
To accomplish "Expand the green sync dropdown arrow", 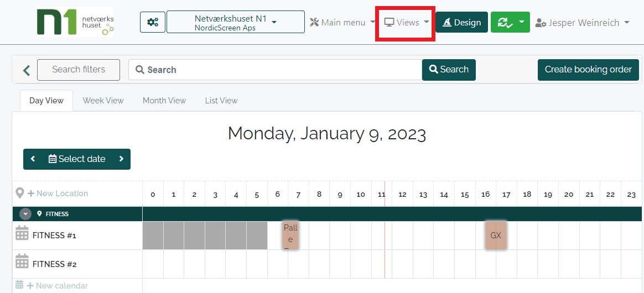I will click(x=522, y=22).
